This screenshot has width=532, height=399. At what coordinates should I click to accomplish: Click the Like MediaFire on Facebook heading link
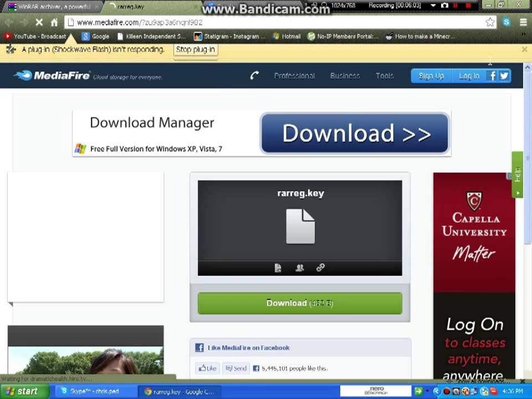[248, 348]
